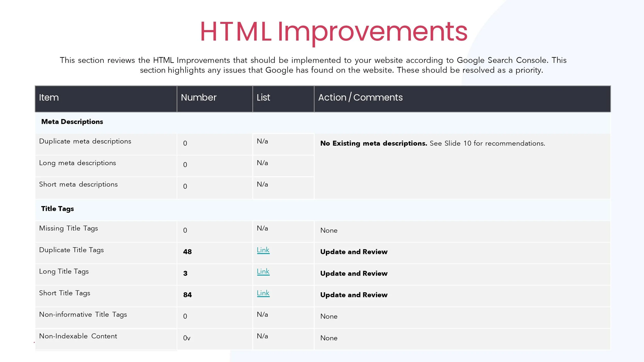Open the Duplicate Title Tags link
The image size is (644, 362).
(x=263, y=250)
